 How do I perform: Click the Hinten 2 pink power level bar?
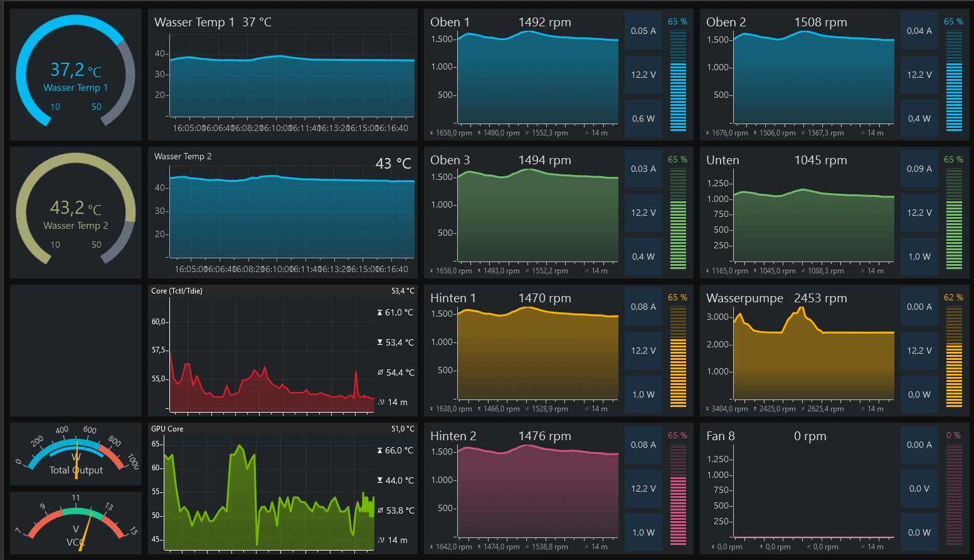(x=678, y=494)
